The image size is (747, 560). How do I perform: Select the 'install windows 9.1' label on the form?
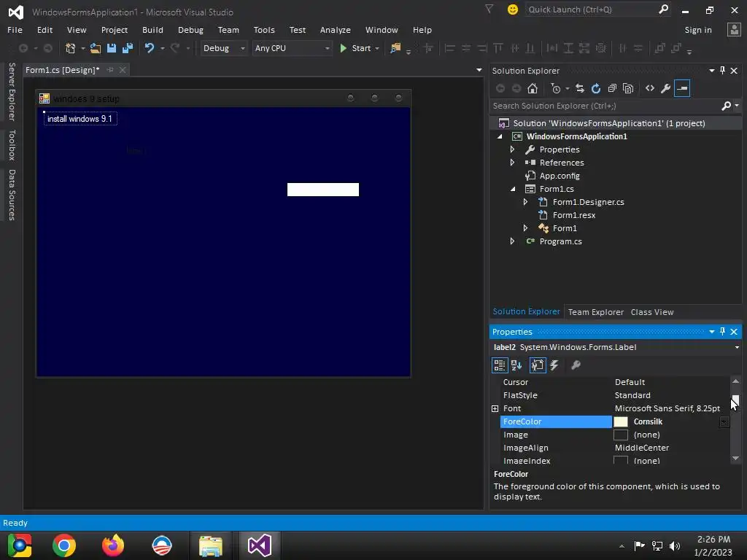click(x=80, y=119)
